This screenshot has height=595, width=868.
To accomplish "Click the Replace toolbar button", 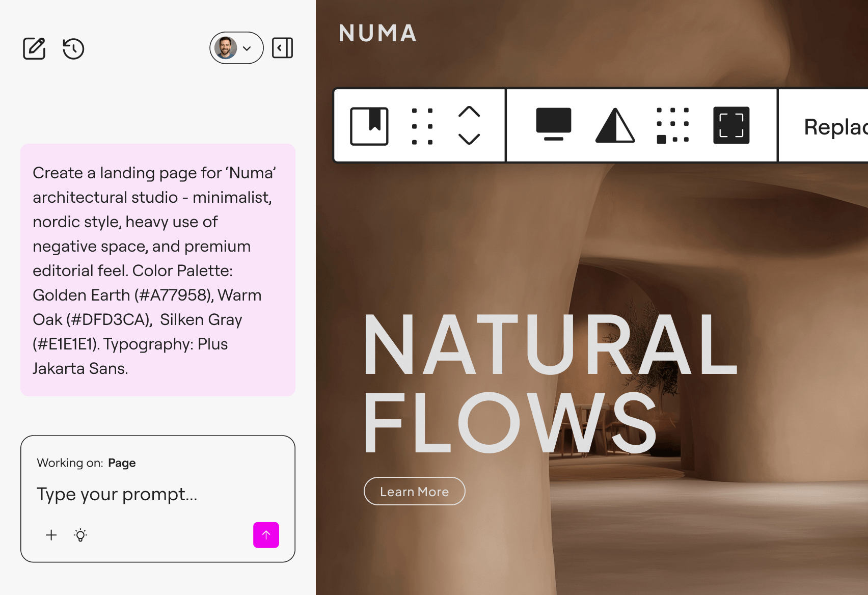I will pos(834,126).
